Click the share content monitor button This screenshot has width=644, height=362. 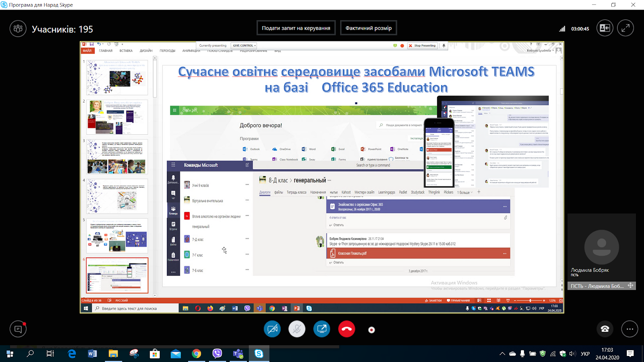[x=322, y=329]
